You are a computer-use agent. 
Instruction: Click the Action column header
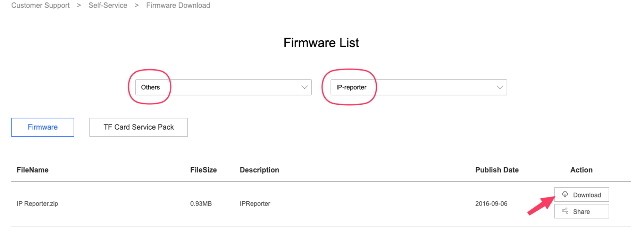click(582, 170)
